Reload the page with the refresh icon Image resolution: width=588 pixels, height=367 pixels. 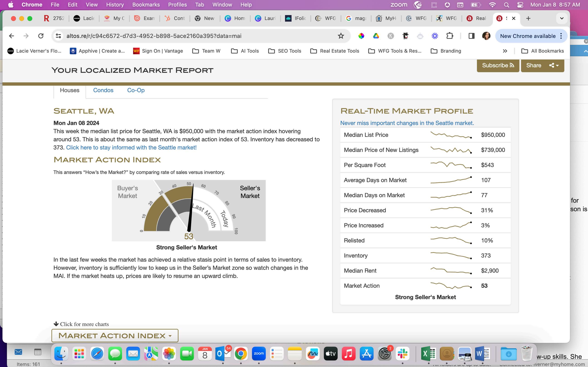(41, 36)
